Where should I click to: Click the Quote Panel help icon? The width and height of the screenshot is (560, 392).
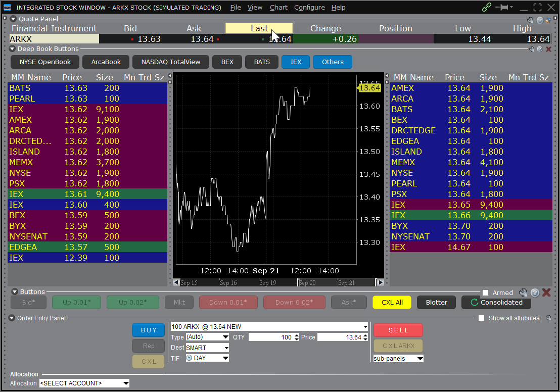point(540,20)
